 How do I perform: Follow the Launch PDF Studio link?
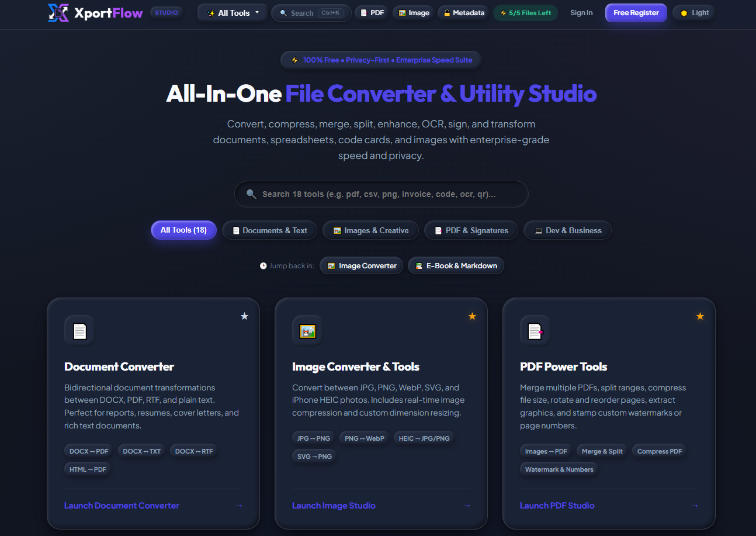point(557,506)
